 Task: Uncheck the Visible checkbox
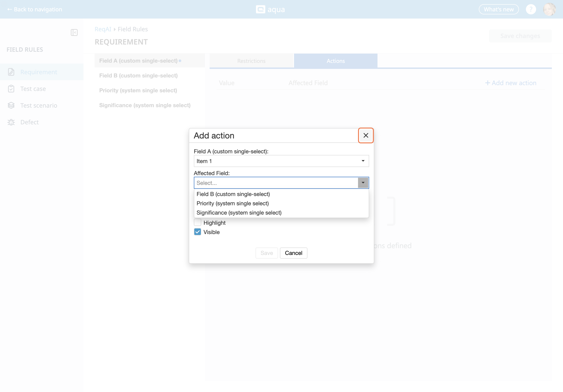(x=197, y=232)
